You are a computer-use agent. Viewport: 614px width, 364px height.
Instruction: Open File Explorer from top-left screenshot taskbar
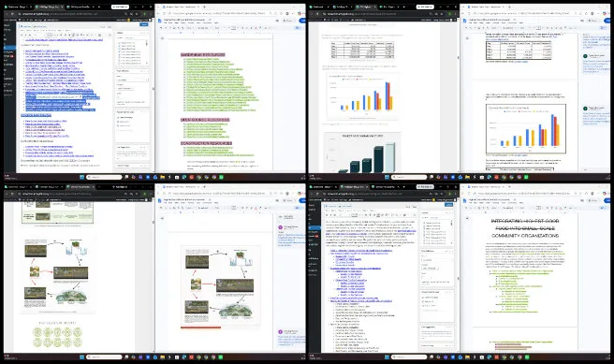point(162,177)
